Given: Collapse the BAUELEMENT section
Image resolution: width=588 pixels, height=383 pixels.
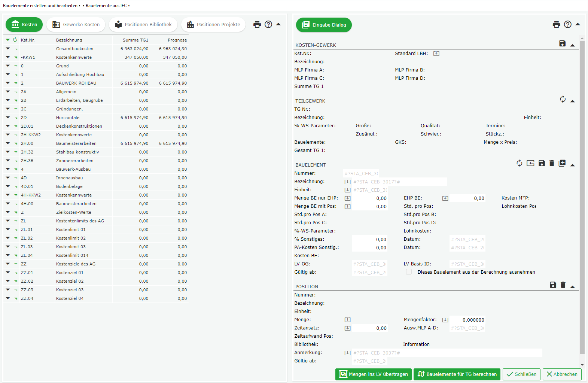Looking at the screenshot, I should [x=572, y=165].
